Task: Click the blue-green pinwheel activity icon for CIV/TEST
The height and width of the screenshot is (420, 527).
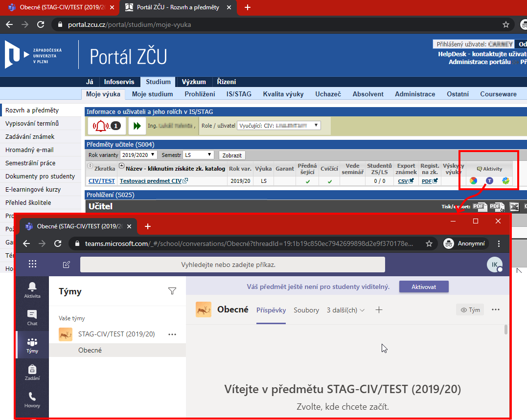Action: (505, 180)
